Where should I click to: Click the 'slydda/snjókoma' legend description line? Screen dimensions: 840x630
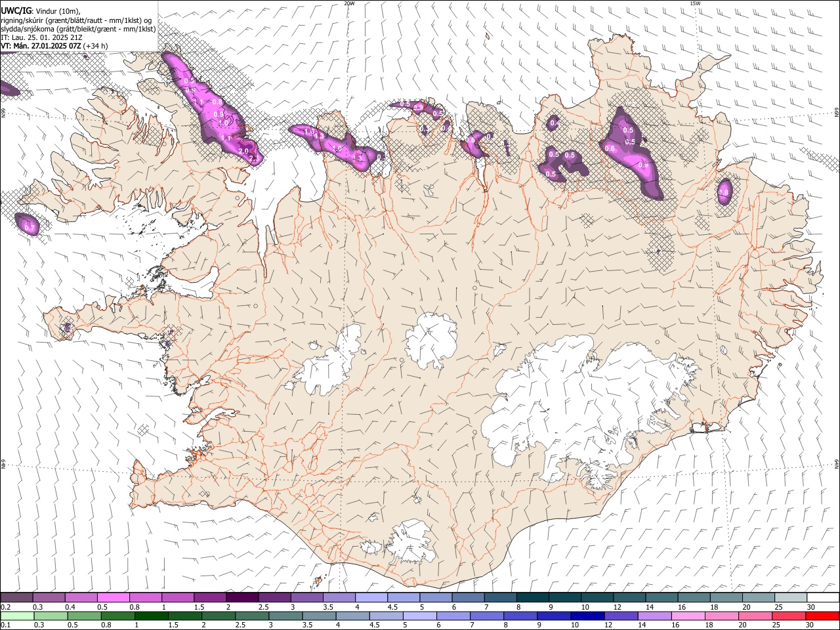click(x=78, y=28)
